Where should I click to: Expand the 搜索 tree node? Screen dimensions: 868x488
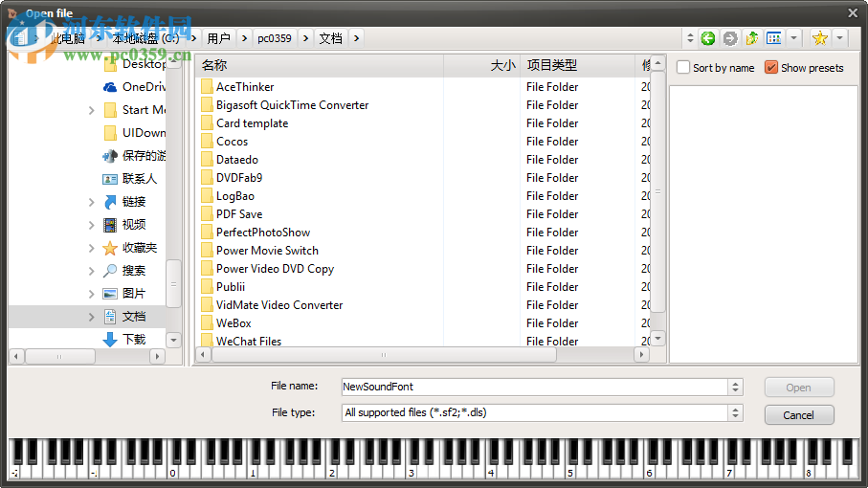tap(91, 271)
